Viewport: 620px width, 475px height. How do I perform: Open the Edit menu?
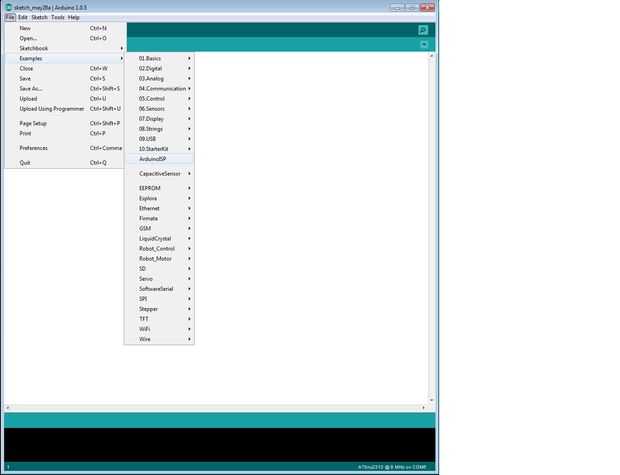pyautogui.click(x=23, y=17)
